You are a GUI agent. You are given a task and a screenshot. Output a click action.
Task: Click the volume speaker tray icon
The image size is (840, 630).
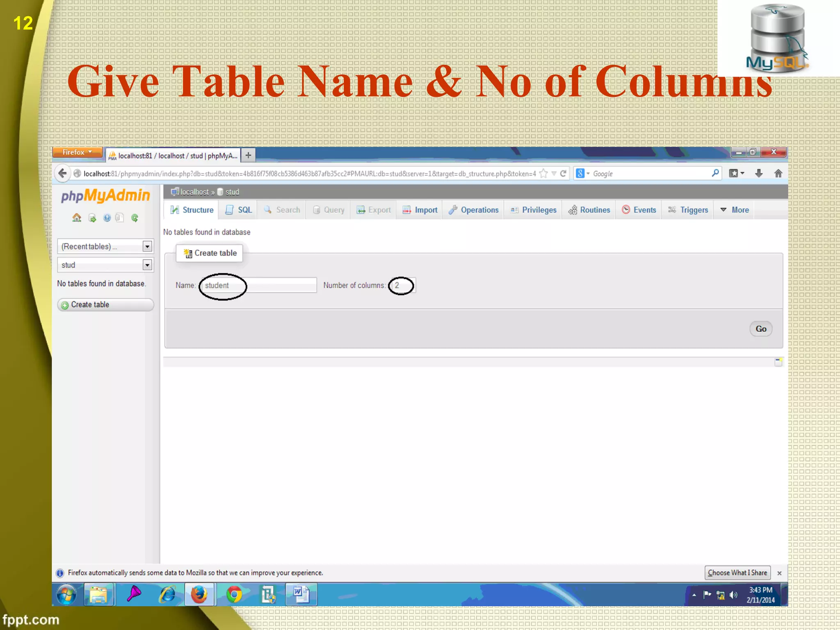click(x=734, y=595)
